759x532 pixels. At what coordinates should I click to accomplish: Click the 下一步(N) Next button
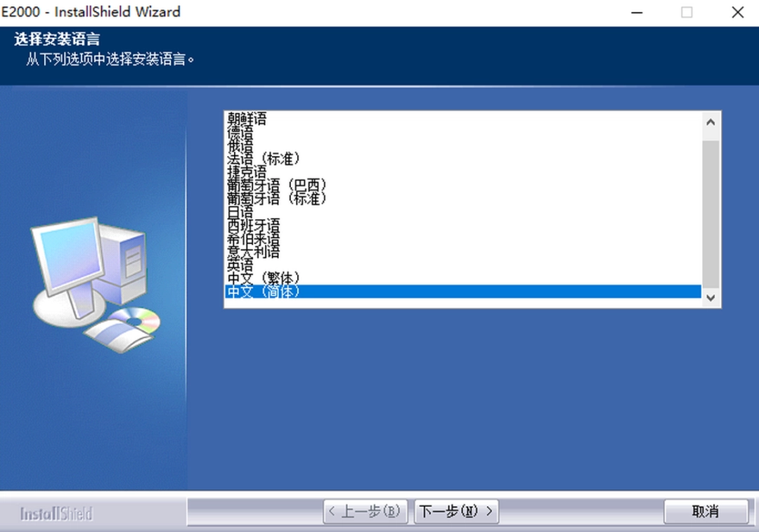click(456, 512)
